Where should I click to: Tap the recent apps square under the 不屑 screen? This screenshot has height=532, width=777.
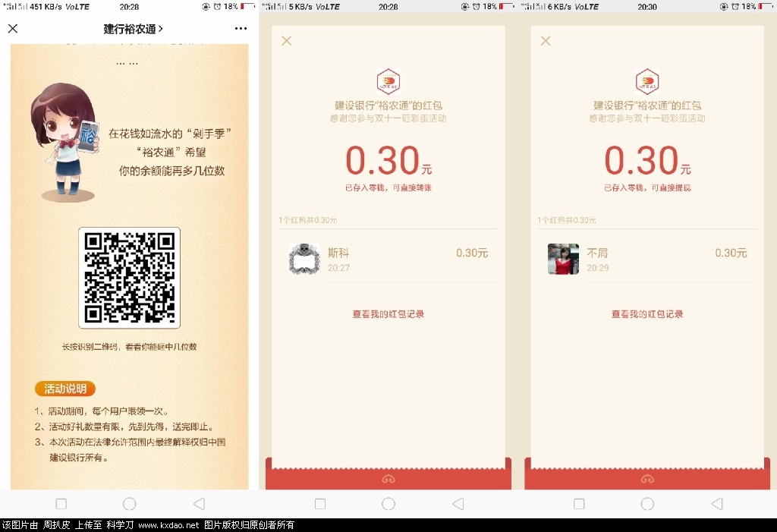point(579,504)
